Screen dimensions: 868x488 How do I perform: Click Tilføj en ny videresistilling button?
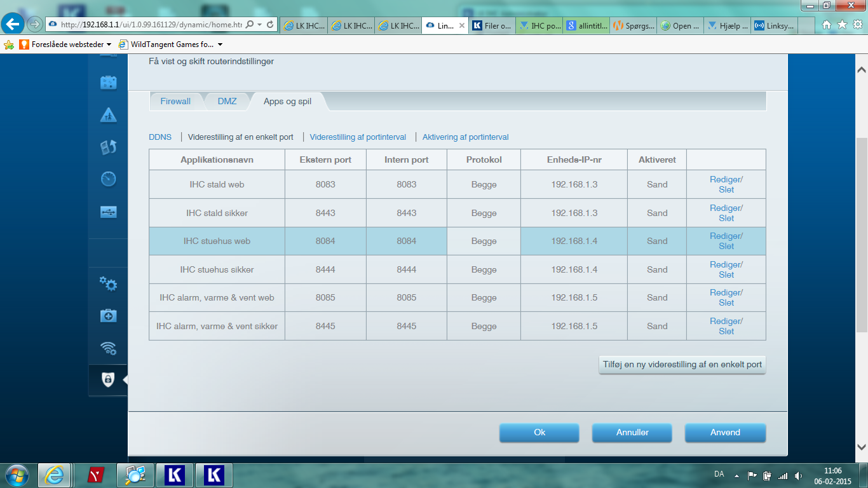pyautogui.click(x=682, y=365)
